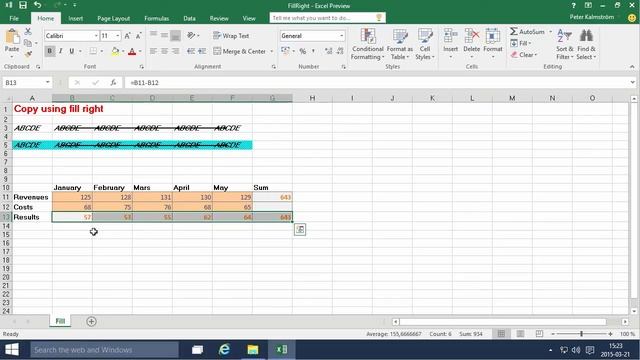Click the Cut scissors icon
The height and width of the screenshot is (360, 640).
coord(28,31)
